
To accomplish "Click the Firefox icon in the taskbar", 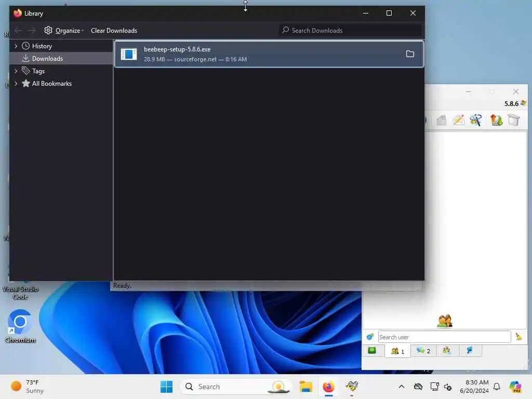I will coord(328,387).
